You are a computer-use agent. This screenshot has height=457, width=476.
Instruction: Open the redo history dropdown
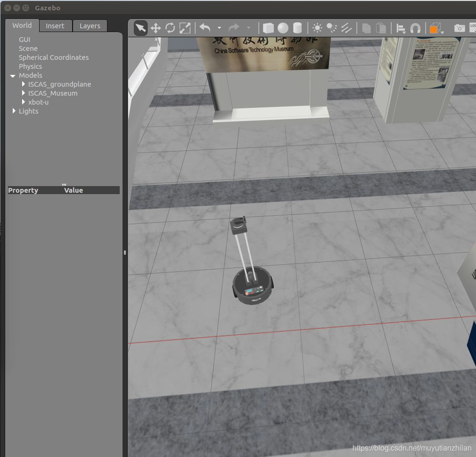[249, 28]
